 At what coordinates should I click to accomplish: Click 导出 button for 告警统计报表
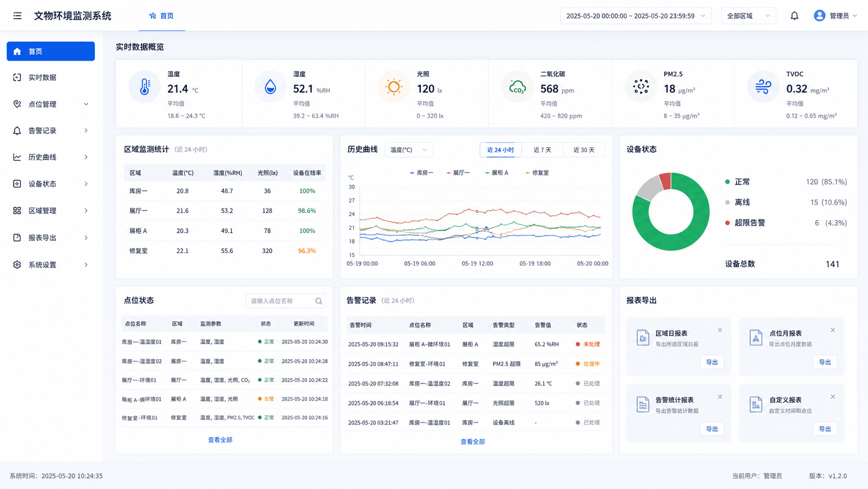click(712, 429)
